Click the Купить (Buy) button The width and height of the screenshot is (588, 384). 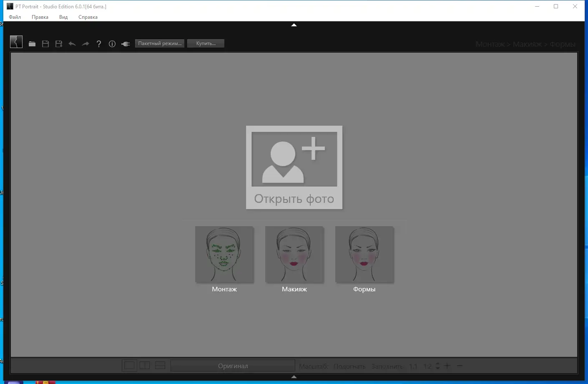[x=206, y=43]
